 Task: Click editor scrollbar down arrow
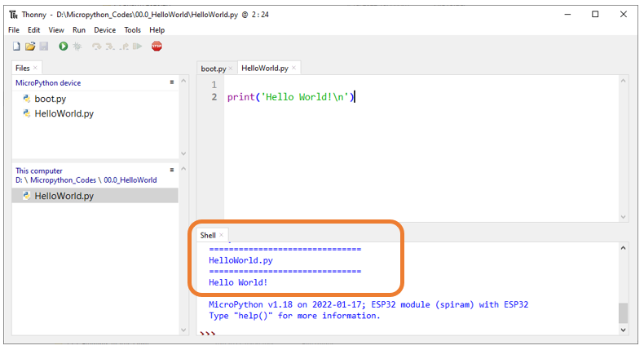pyautogui.click(x=623, y=217)
